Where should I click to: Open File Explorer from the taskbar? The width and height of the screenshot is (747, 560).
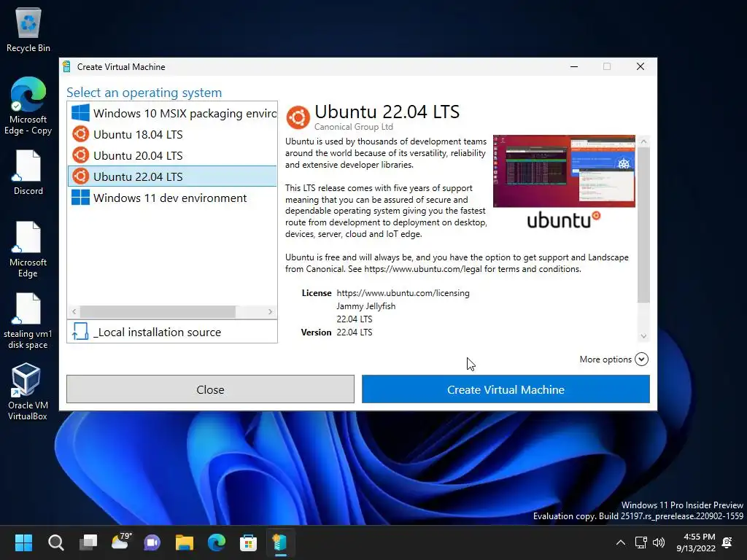185,542
